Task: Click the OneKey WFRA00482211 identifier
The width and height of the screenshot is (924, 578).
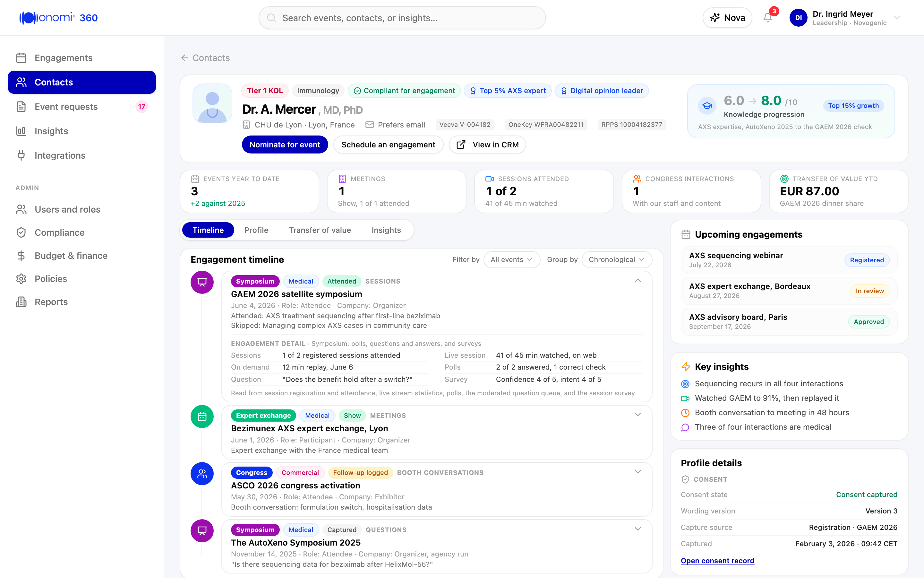Action: [546, 125]
